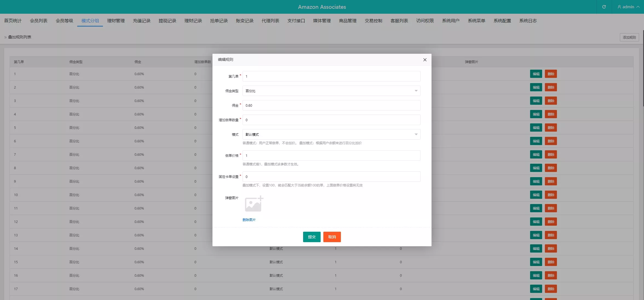Click 删除 button for row 5
The width and height of the screenshot is (644, 300).
pyautogui.click(x=551, y=128)
